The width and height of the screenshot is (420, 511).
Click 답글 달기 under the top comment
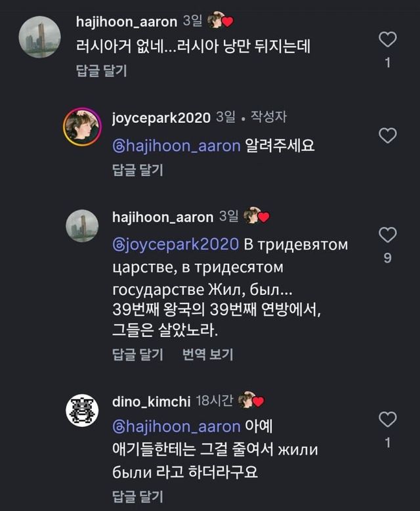click(x=100, y=70)
